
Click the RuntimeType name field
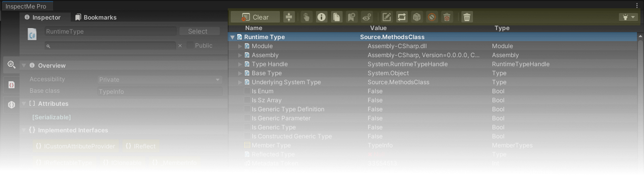pyautogui.click(x=110, y=31)
